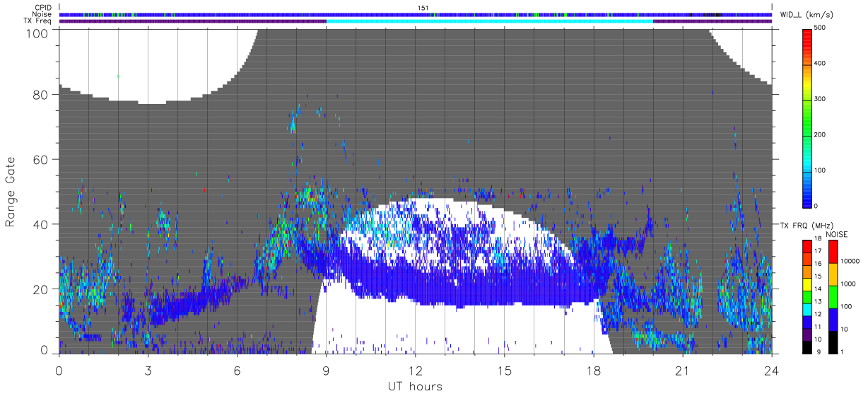Viewport: 868px width, 401px height.
Task: Click the UT hours tick label 15
Action: pos(504,370)
